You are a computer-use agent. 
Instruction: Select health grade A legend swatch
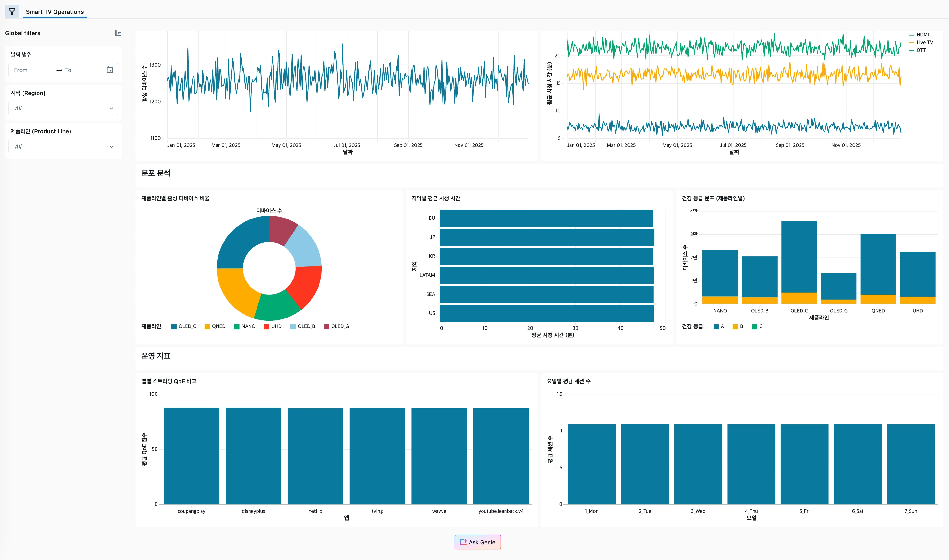[x=716, y=326]
